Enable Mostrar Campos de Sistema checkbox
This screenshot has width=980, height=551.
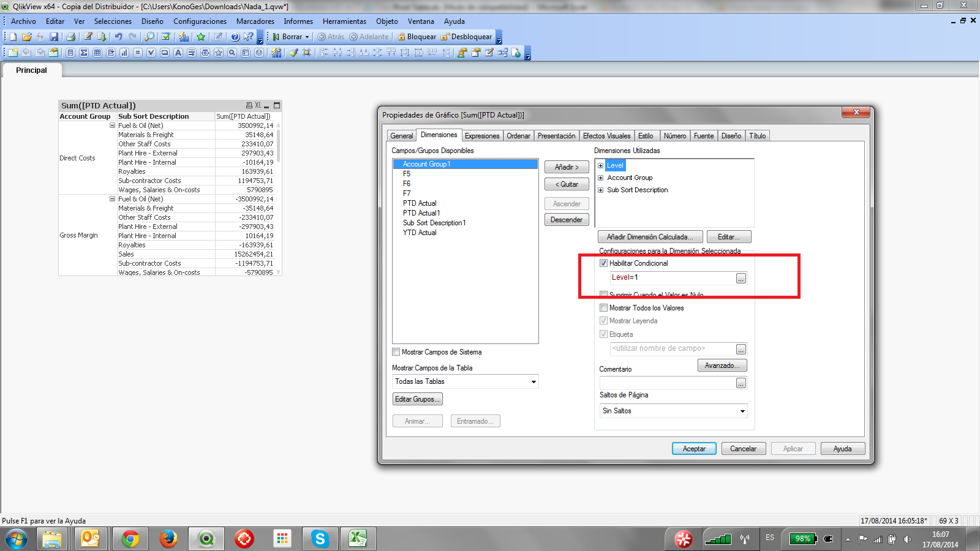(x=396, y=352)
